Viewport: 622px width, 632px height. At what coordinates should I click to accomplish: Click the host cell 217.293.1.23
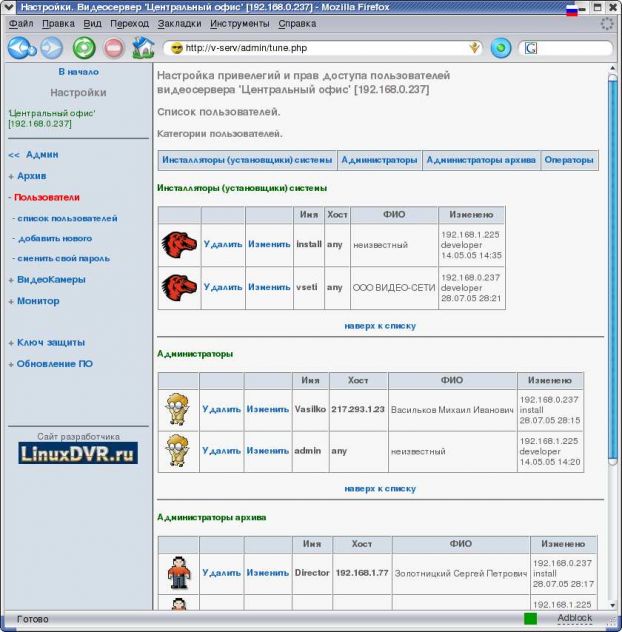358,410
